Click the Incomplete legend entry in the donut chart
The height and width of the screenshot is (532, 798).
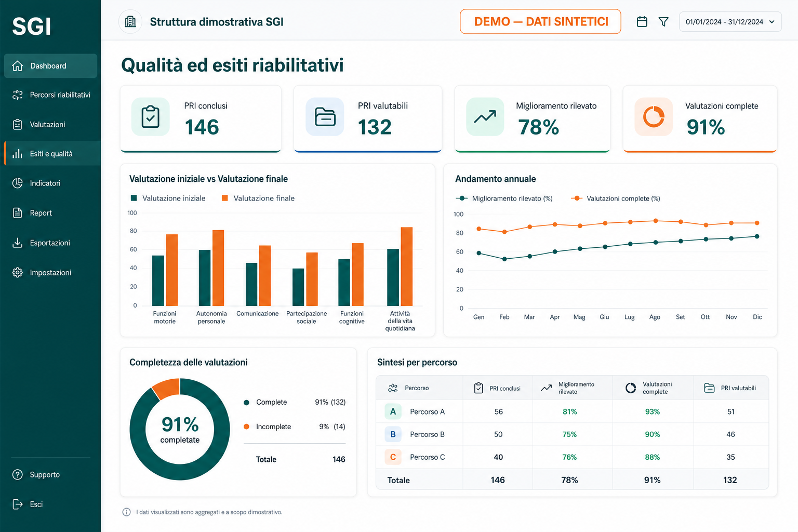coord(295,427)
